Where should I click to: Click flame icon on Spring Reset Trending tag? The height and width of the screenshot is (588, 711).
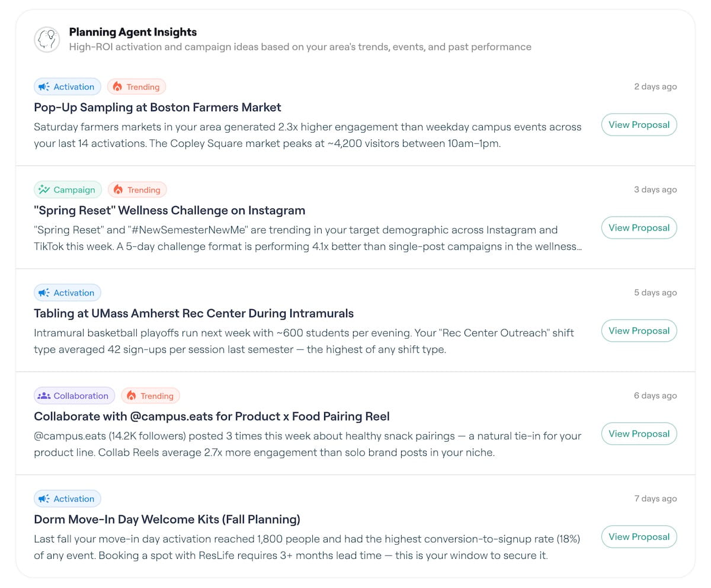(118, 190)
